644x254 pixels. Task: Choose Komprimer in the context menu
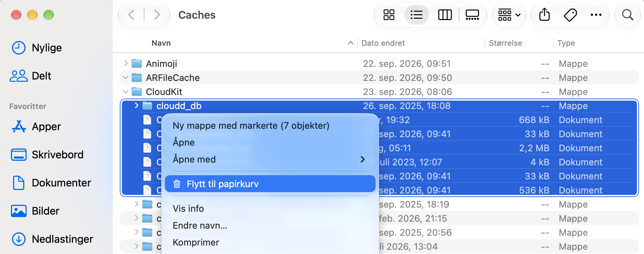tap(270, 242)
